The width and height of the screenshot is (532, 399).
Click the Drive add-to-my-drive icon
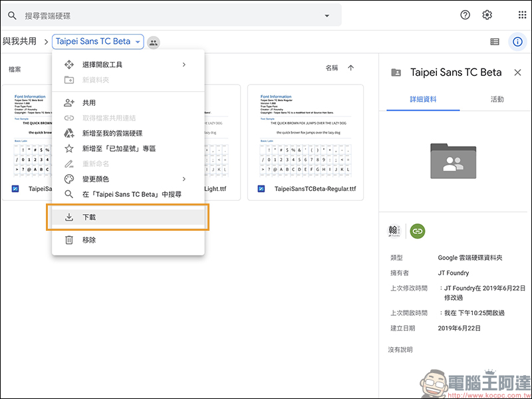coord(69,133)
